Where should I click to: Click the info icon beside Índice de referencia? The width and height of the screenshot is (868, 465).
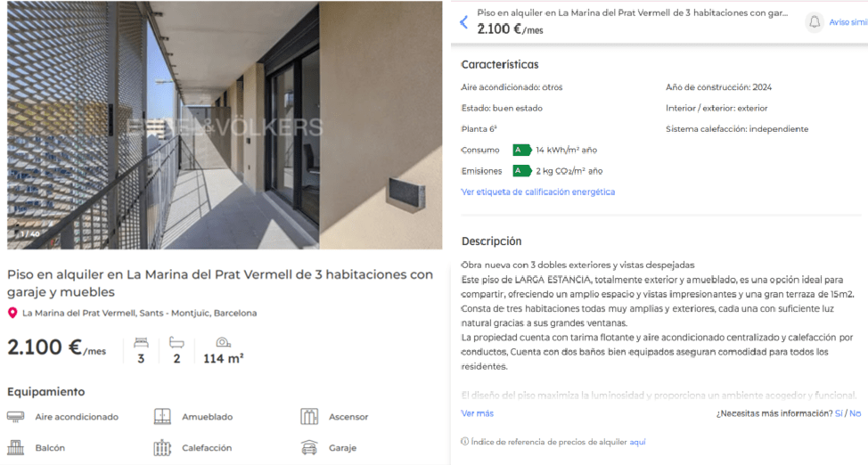coord(464,442)
